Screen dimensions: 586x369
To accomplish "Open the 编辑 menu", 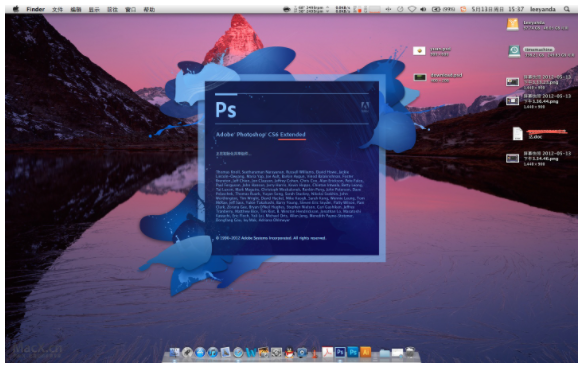I will click(x=76, y=9).
